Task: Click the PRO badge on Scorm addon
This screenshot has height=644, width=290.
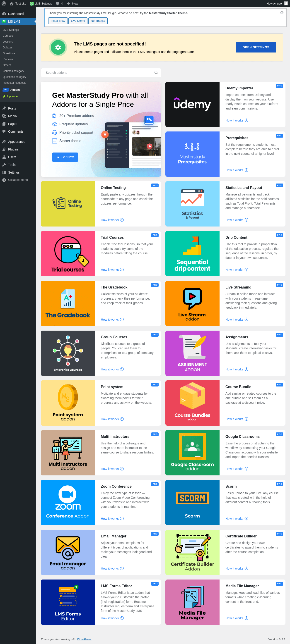Action: pos(280,484)
